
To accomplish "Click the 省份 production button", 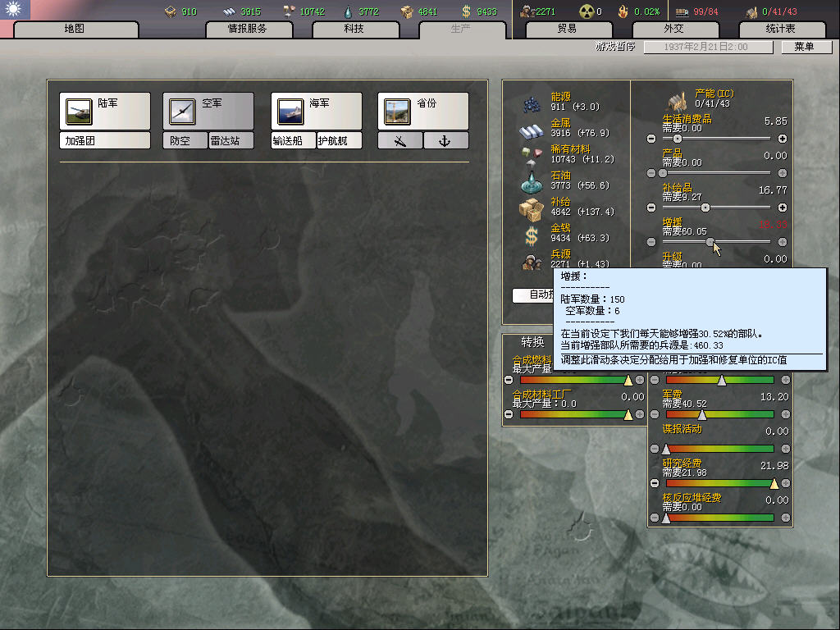I will [423, 111].
